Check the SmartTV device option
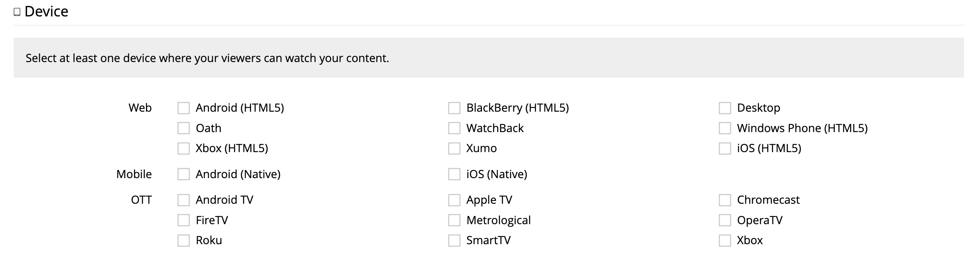980x273 pixels. (454, 241)
